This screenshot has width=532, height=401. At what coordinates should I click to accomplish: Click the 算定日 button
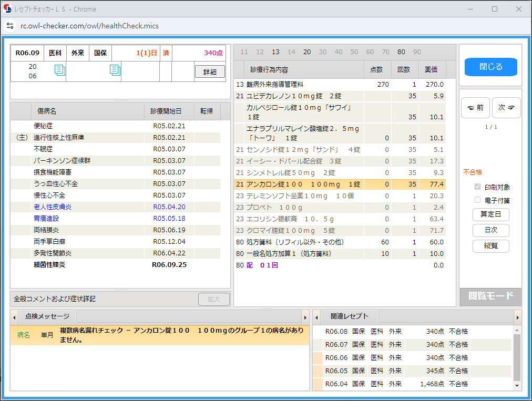pos(491,214)
